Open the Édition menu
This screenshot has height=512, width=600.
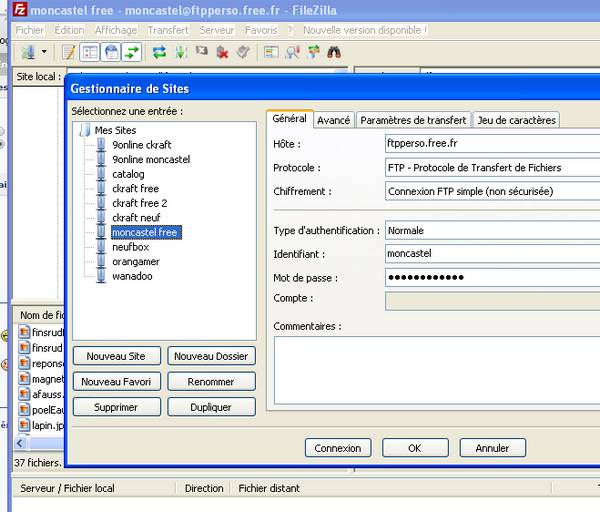coord(69,30)
